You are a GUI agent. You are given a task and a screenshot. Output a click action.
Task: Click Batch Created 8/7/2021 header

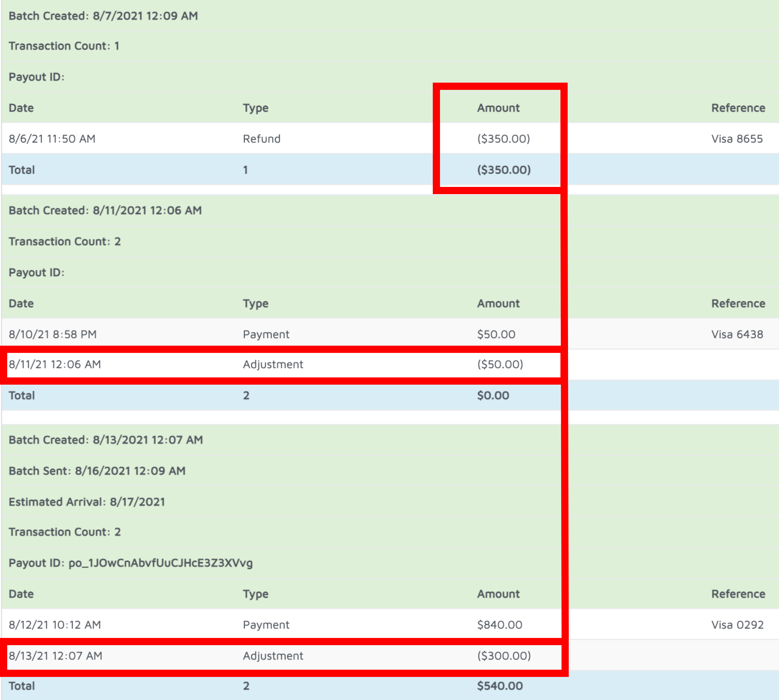pyautogui.click(x=103, y=16)
